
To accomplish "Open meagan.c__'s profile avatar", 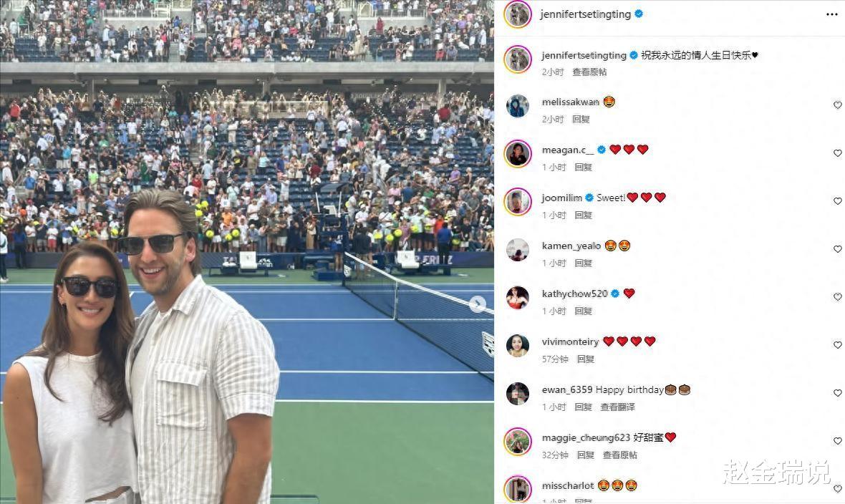I will tap(517, 154).
